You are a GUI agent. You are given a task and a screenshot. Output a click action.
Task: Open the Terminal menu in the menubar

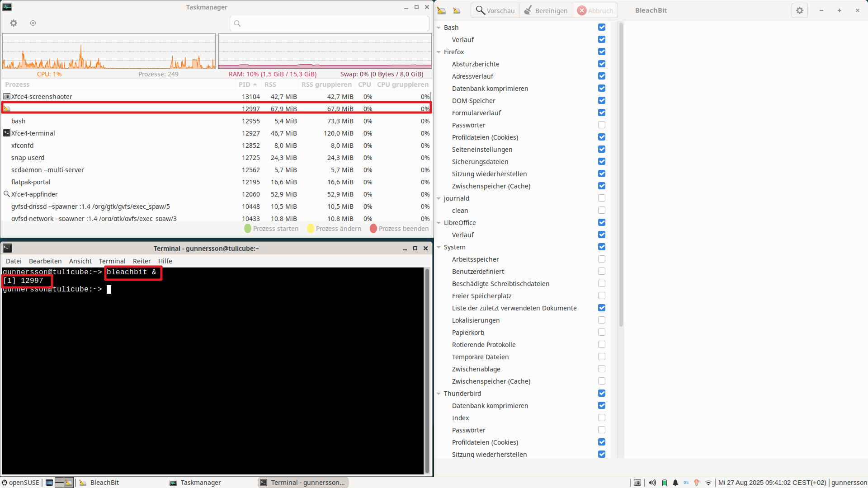[112, 261]
